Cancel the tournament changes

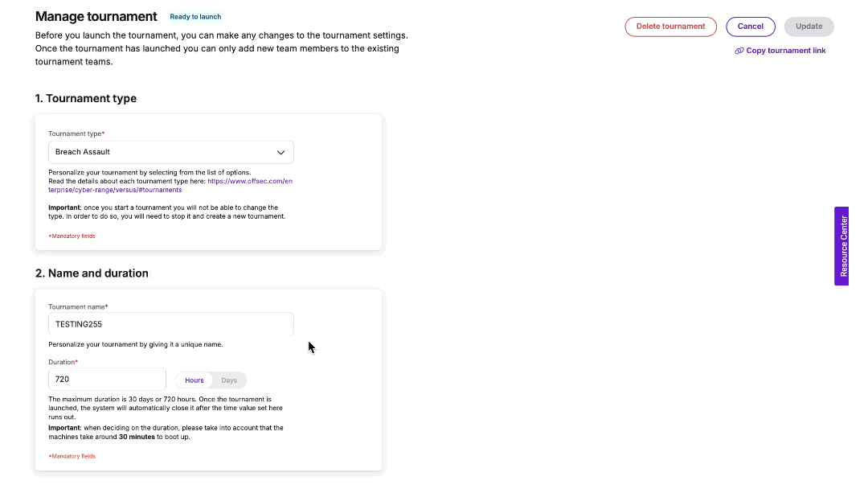click(750, 26)
